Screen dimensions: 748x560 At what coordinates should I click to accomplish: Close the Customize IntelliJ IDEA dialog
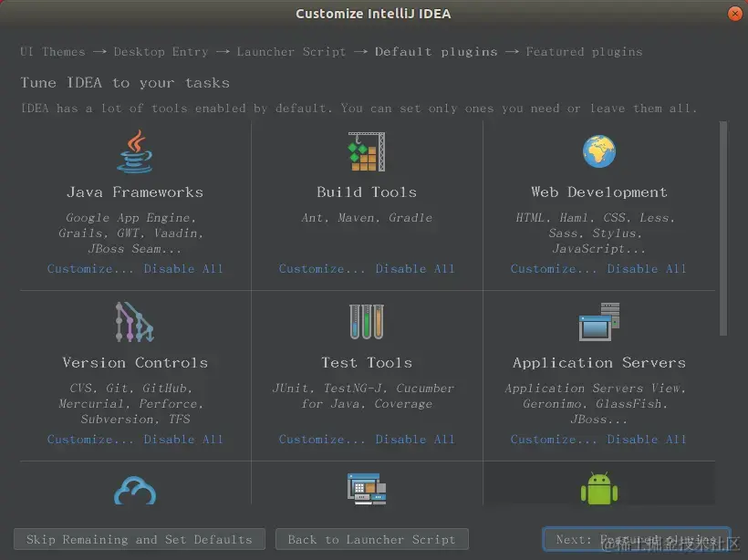tap(735, 14)
